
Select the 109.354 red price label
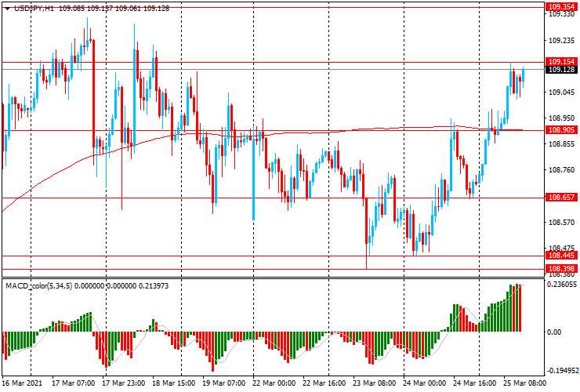pos(561,5)
